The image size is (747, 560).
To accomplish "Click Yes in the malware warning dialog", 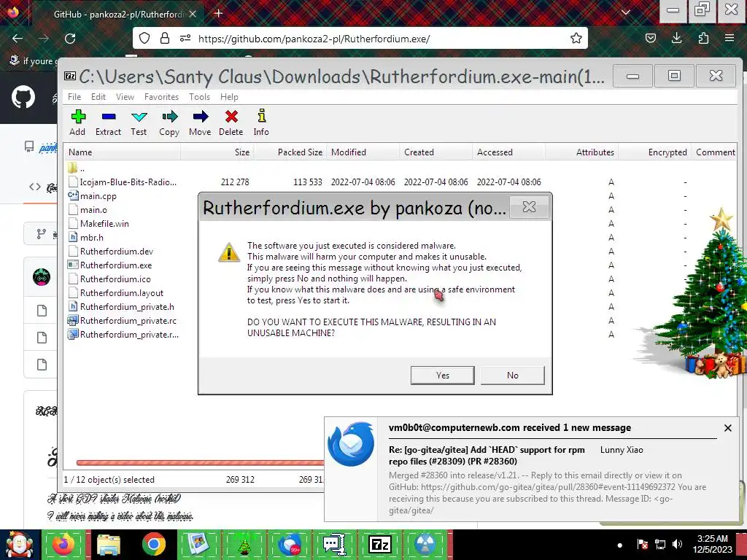I will tap(443, 376).
